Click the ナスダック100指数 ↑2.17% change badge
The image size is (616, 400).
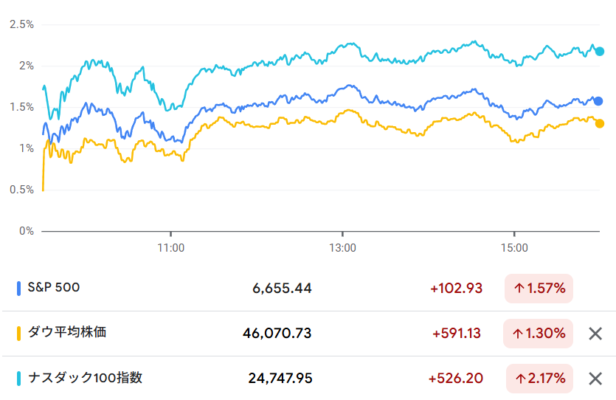click(540, 378)
